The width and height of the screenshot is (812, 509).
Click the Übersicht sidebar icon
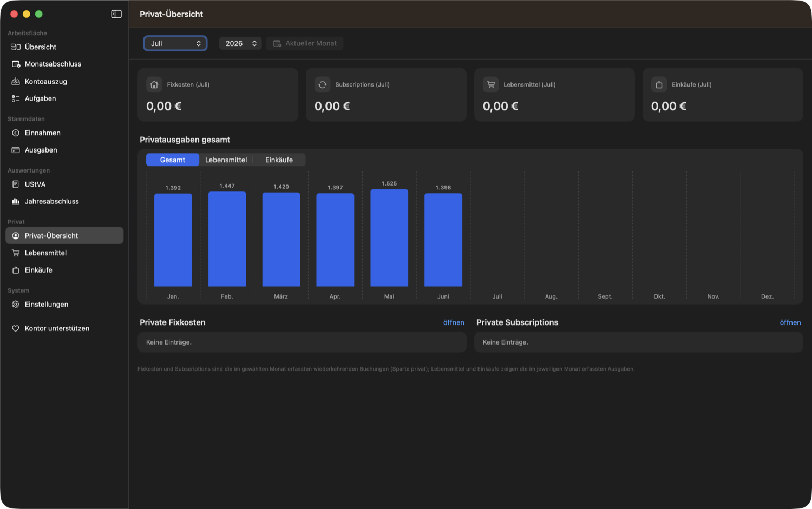tap(16, 47)
